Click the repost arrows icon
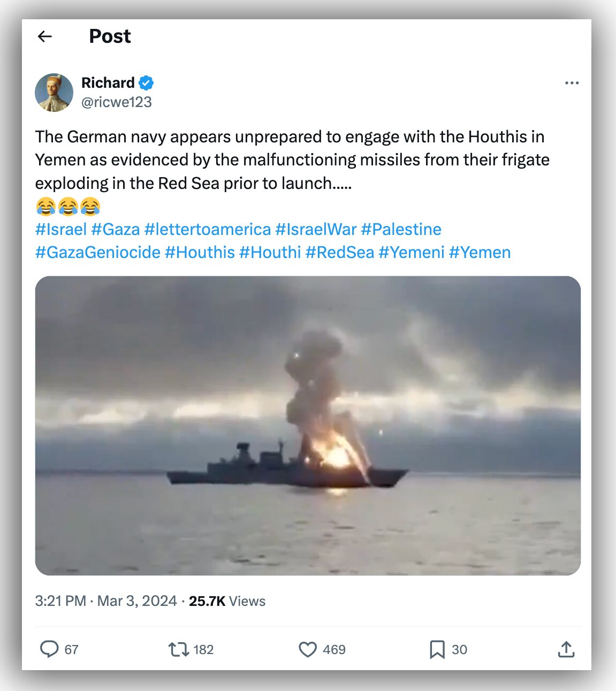Screen dimensions: 616x691 point(178,649)
